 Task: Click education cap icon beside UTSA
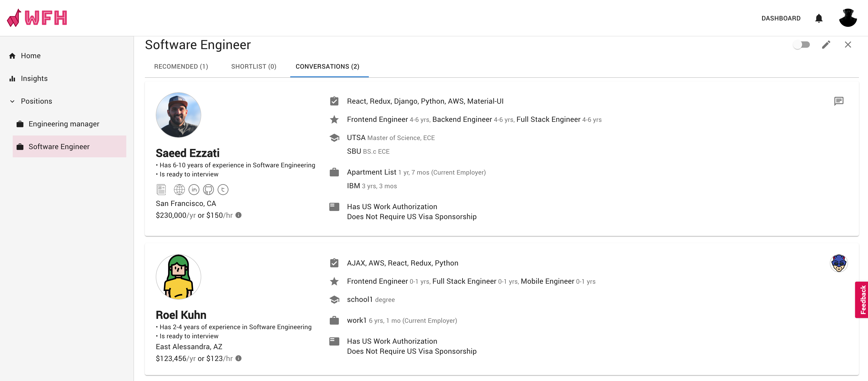click(x=334, y=138)
